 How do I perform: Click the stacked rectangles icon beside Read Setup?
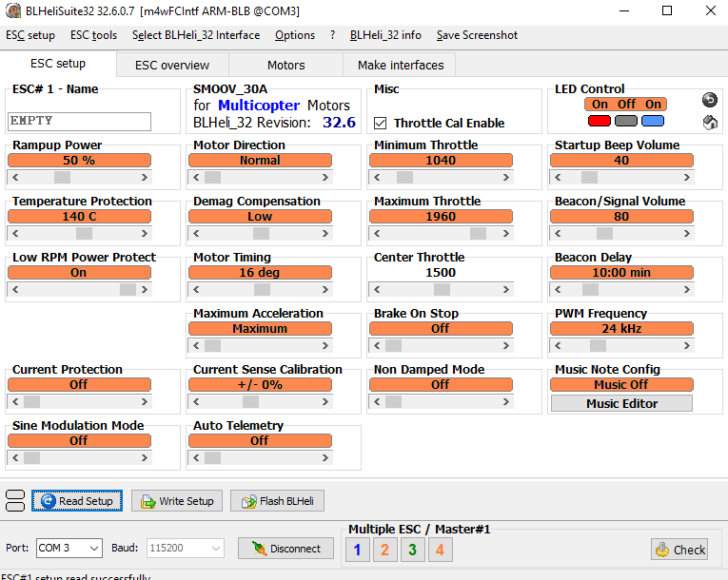[15, 501]
